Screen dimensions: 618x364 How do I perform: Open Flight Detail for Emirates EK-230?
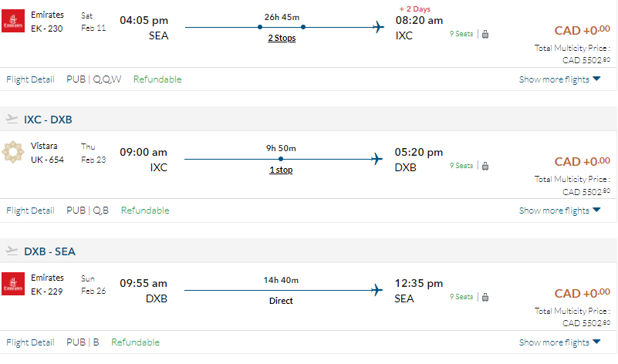pos(30,79)
